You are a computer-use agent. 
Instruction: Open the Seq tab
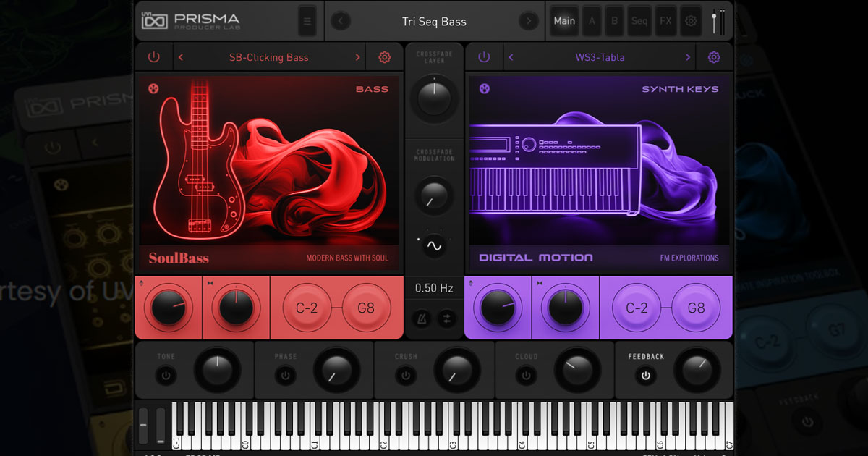click(639, 21)
